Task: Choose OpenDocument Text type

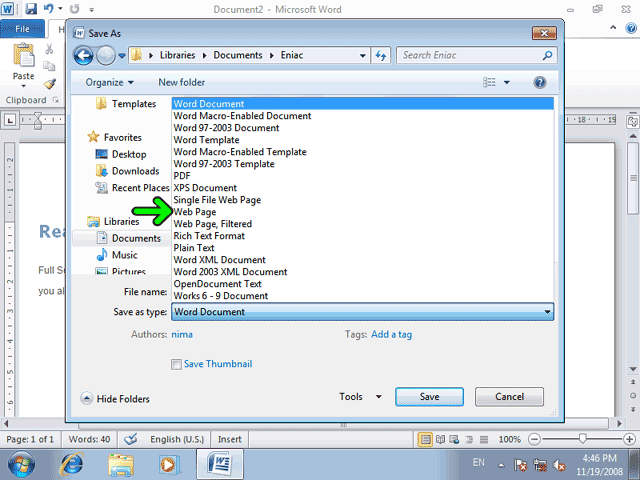Action: click(x=362, y=284)
